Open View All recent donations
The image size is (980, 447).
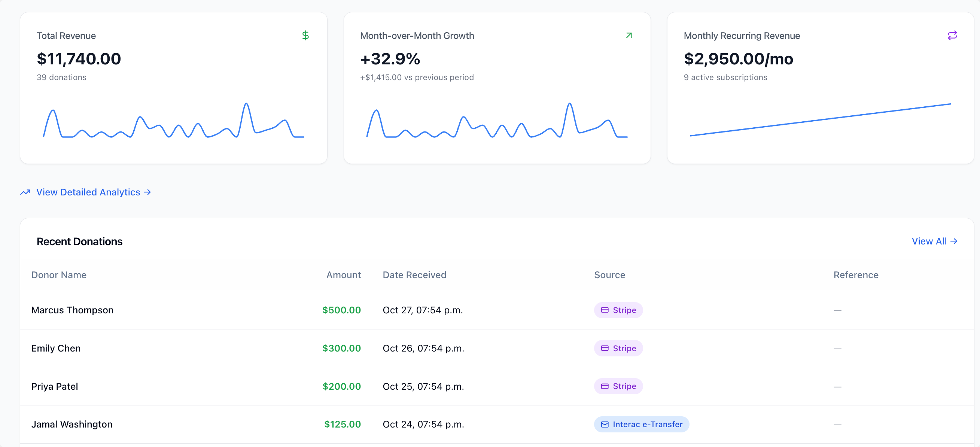tap(929, 241)
